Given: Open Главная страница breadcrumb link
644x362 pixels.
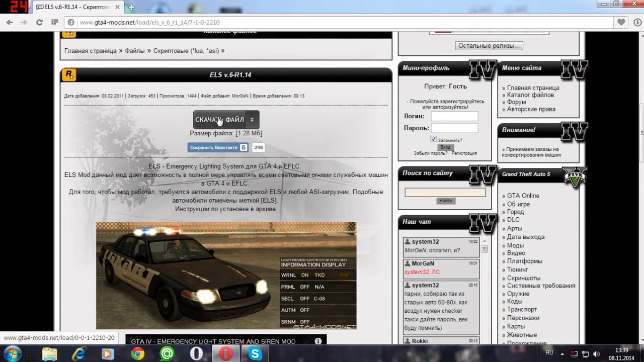Looking at the screenshot, I should 91,51.
